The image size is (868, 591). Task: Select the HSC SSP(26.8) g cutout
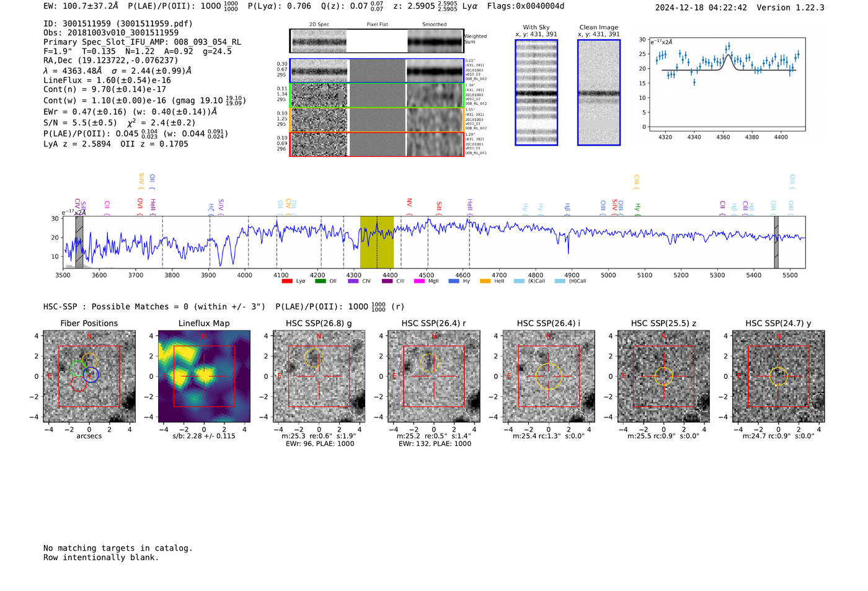click(x=319, y=376)
